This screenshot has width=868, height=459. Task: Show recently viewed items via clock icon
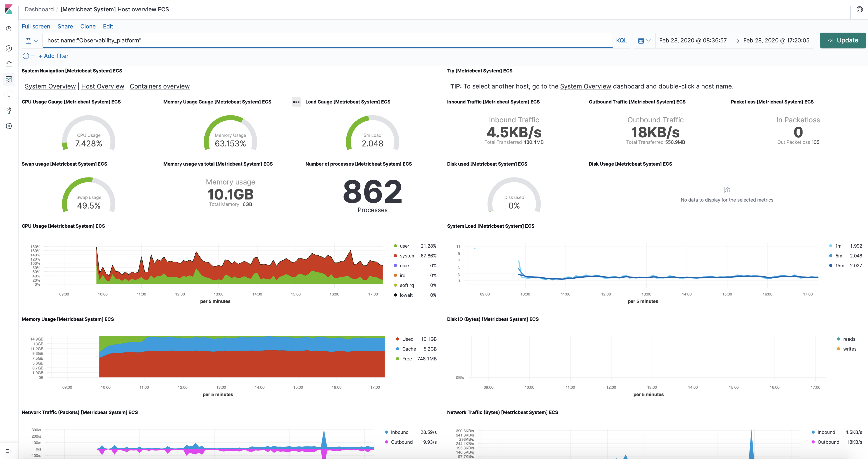point(9,29)
